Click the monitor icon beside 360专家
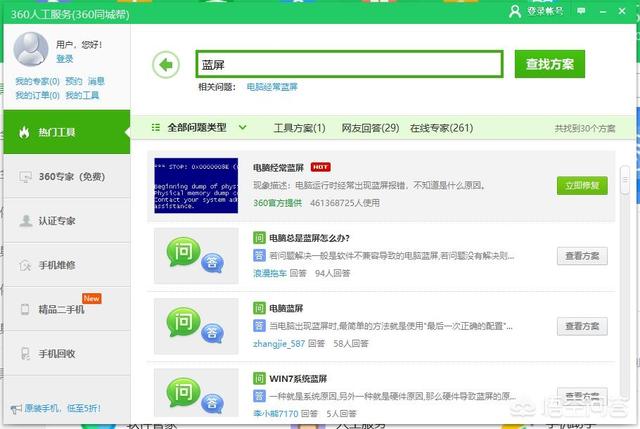 25,177
